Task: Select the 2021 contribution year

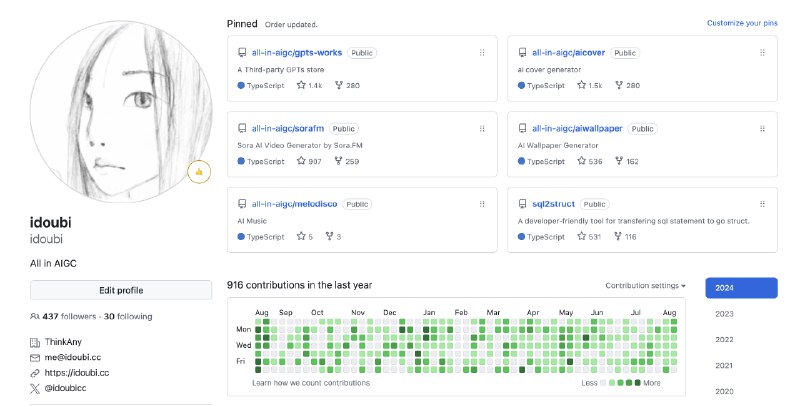Action: [x=724, y=365]
